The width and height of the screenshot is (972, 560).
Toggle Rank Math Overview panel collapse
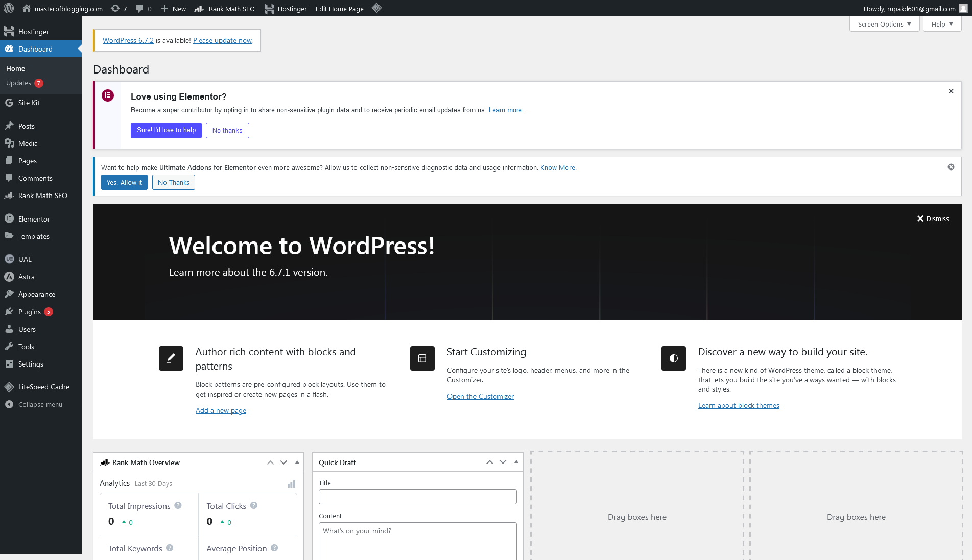click(297, 462)
